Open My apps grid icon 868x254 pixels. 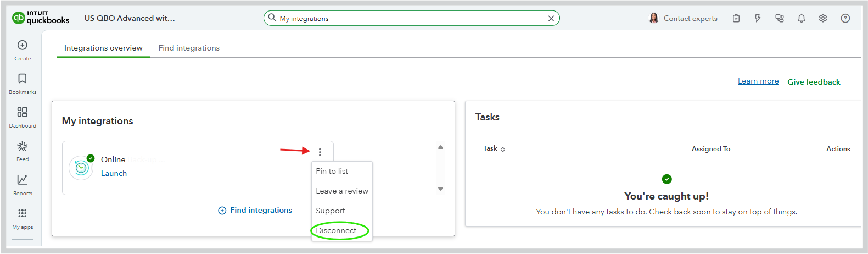click(23, 213)
